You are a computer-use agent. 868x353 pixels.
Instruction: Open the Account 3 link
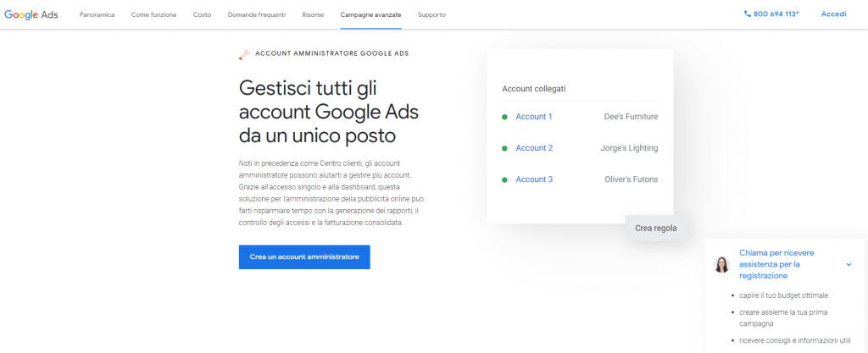tap(534, 179)
